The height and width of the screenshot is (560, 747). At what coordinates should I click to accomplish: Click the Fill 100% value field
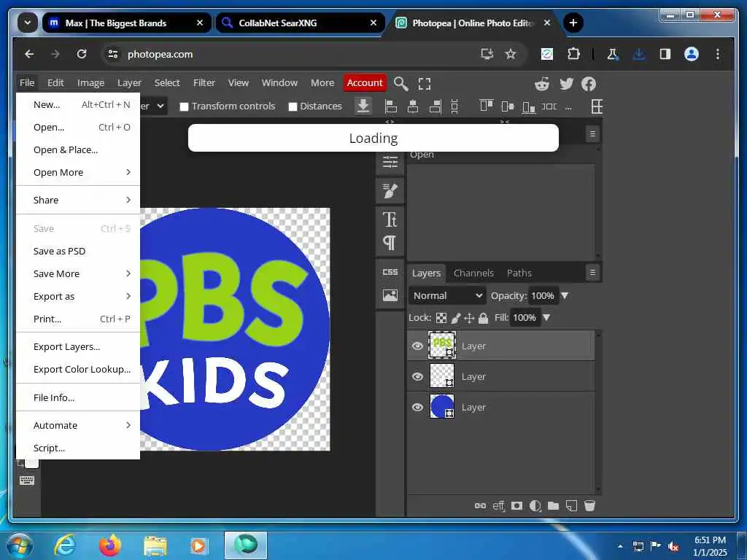524,318
